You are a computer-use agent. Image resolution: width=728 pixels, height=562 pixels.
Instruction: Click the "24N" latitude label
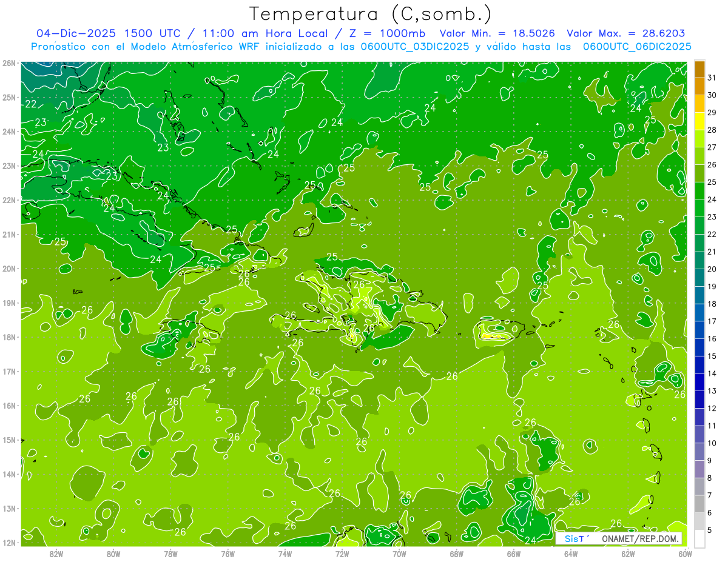[9, 132]
